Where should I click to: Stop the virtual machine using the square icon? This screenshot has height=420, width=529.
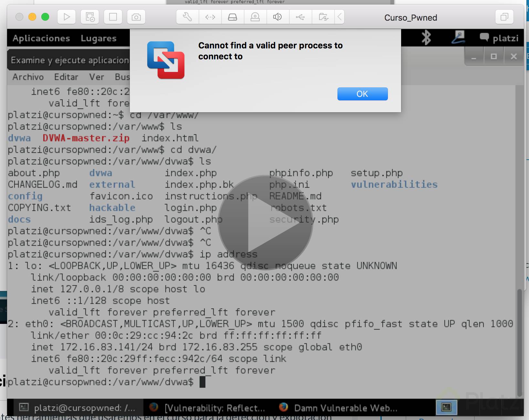(113, 17)
